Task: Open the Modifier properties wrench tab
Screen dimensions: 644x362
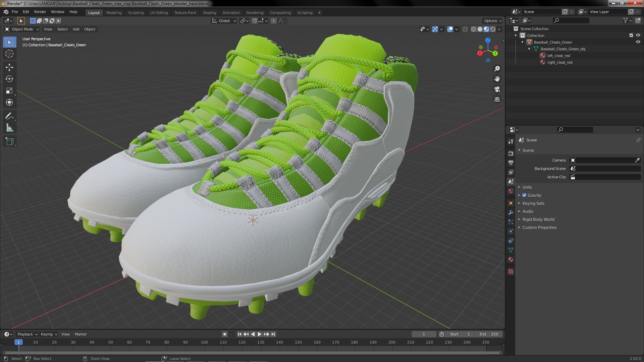Action: click(x=511, y=213)
